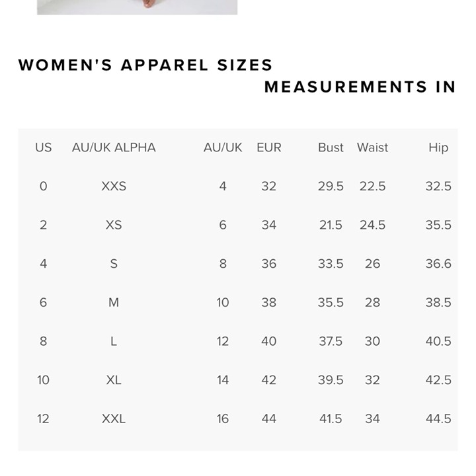This screenshot has height=476, width=476.
Task: Click the 39.5 bust value
Action: pyautogui.click(x=331, y=380)
